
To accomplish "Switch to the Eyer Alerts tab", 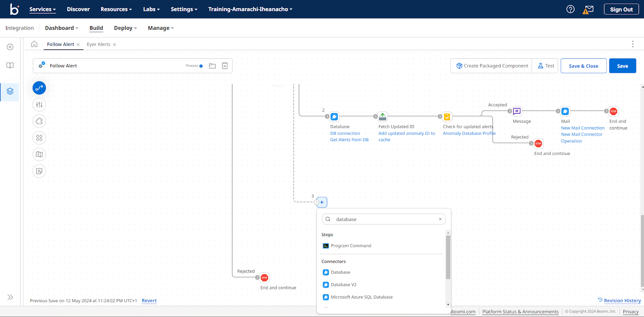I will click(99, 44).
